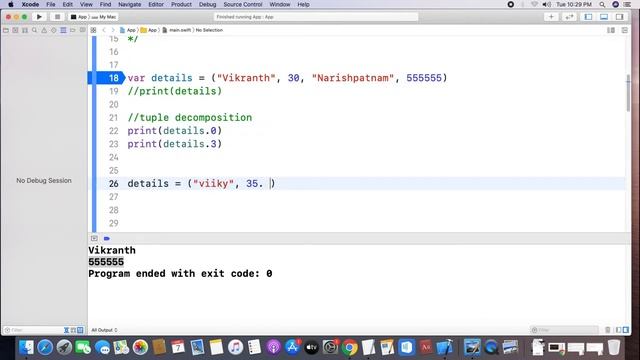Open the App project breadcrumb

(x=128, y=30)
